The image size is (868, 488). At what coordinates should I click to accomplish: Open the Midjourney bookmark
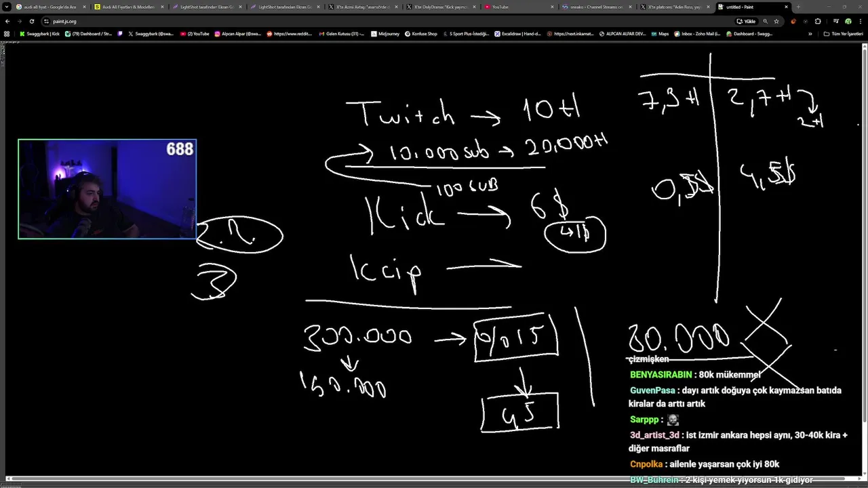tap(385, 33)
